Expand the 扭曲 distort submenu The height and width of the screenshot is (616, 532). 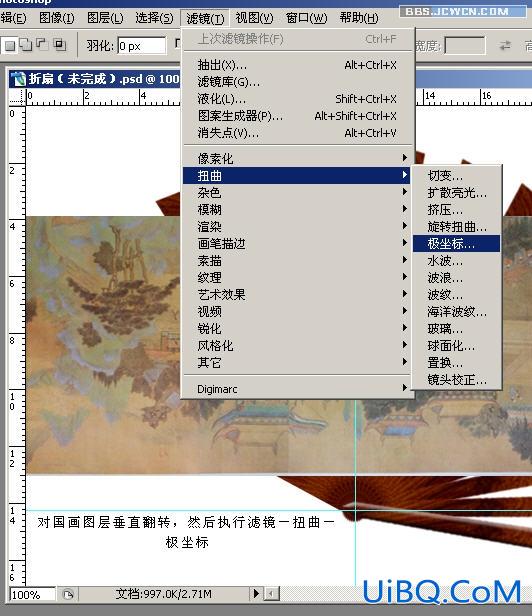coord(297,176)
